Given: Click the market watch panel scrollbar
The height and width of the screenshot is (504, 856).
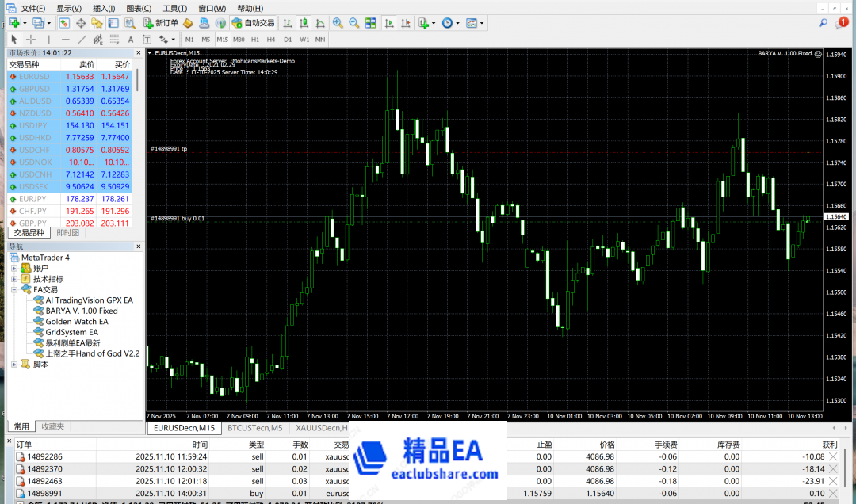Looking at the screenshot, I should (x=137, y=79).
